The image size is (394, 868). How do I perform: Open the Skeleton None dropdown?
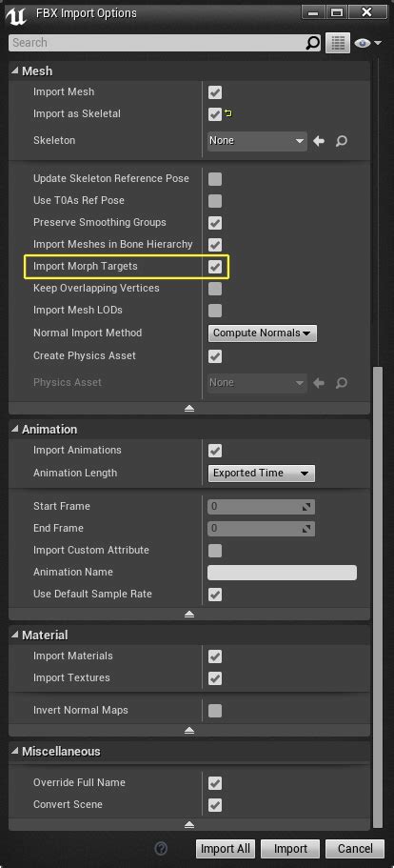coord(257,141)
